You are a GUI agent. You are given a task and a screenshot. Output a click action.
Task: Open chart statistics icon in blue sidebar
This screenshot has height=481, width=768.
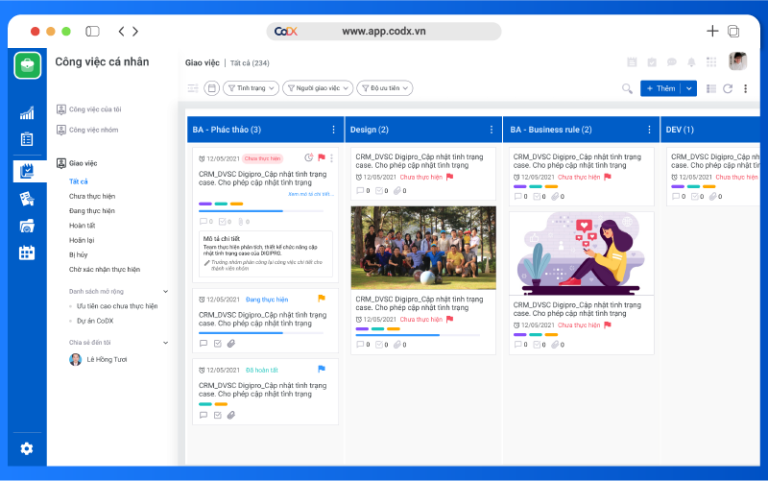(27, 113)
